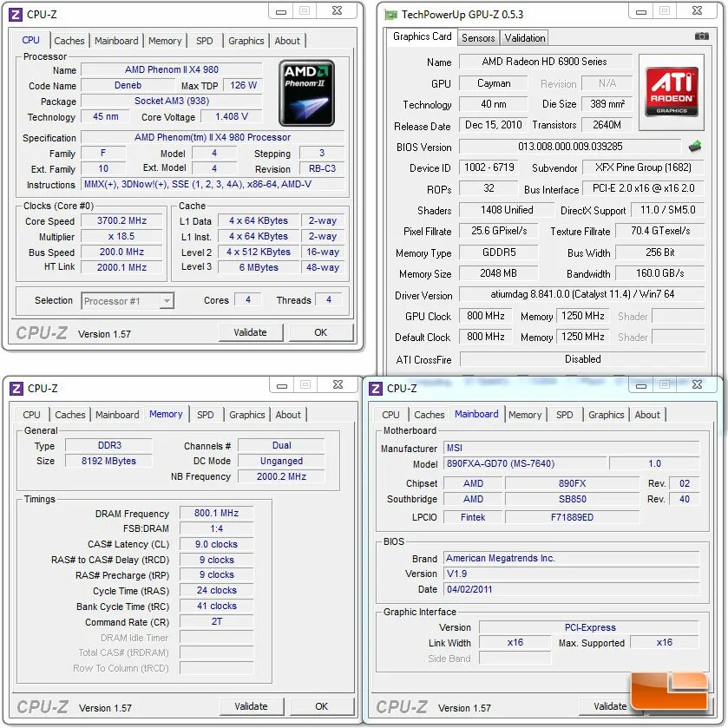
Task: Open SPD tab in the CPU-Z Memory window
Action: [206, 415]
